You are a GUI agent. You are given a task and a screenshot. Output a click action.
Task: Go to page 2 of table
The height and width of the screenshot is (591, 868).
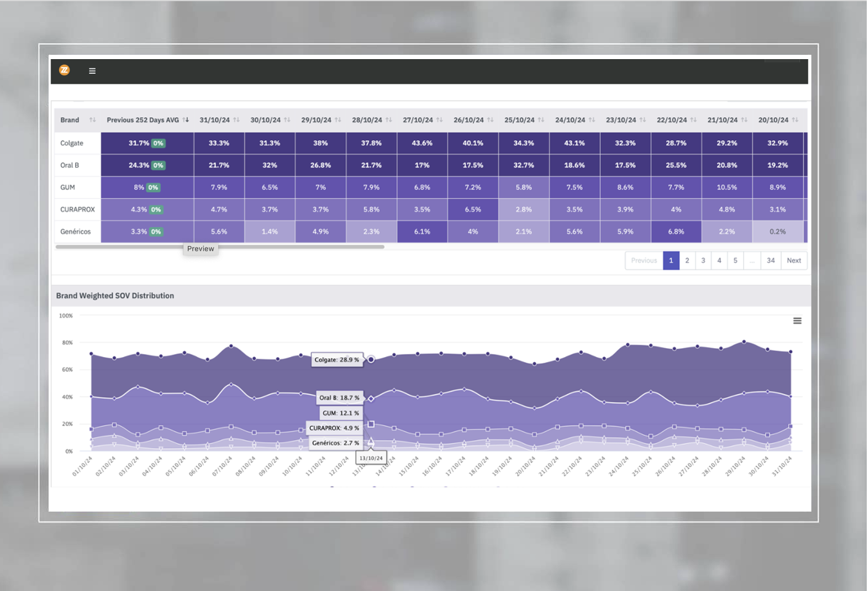point(687,260)
